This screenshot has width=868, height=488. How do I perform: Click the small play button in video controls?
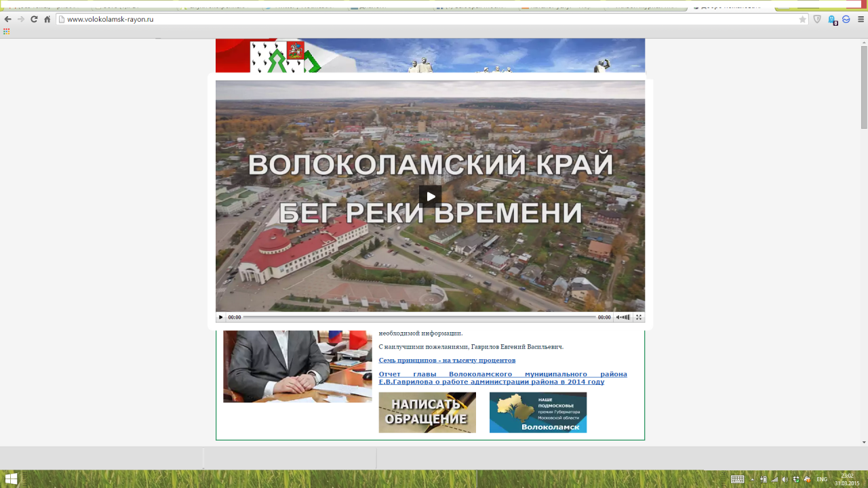[220, 317]
